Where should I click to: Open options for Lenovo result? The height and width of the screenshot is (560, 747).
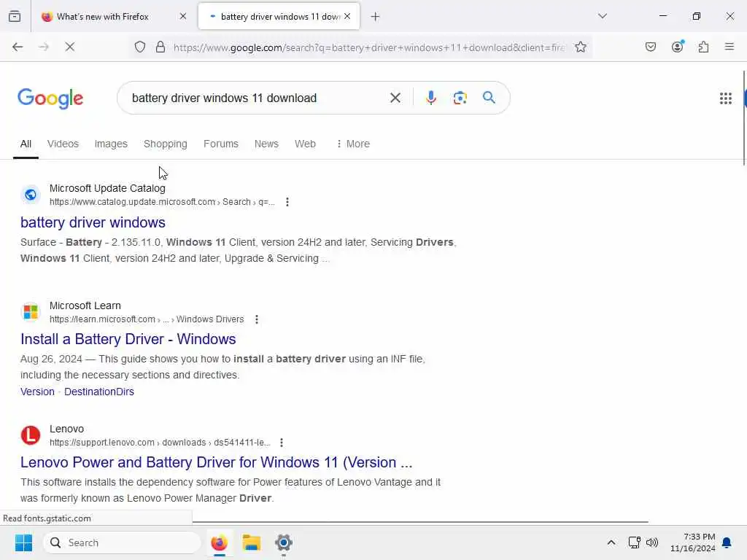pos(282,443)
